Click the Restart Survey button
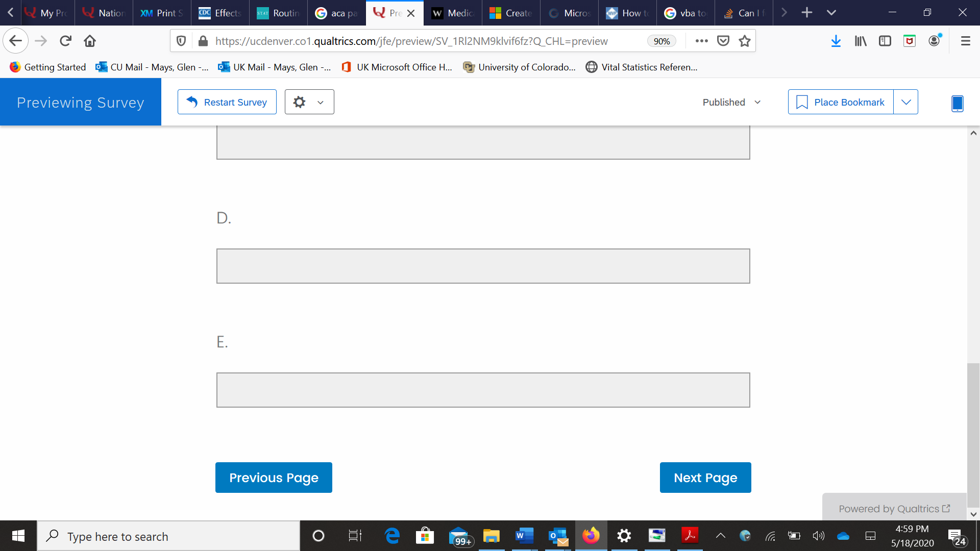The height and width of the screenshot is (551, 980). (x=227, y=102)
